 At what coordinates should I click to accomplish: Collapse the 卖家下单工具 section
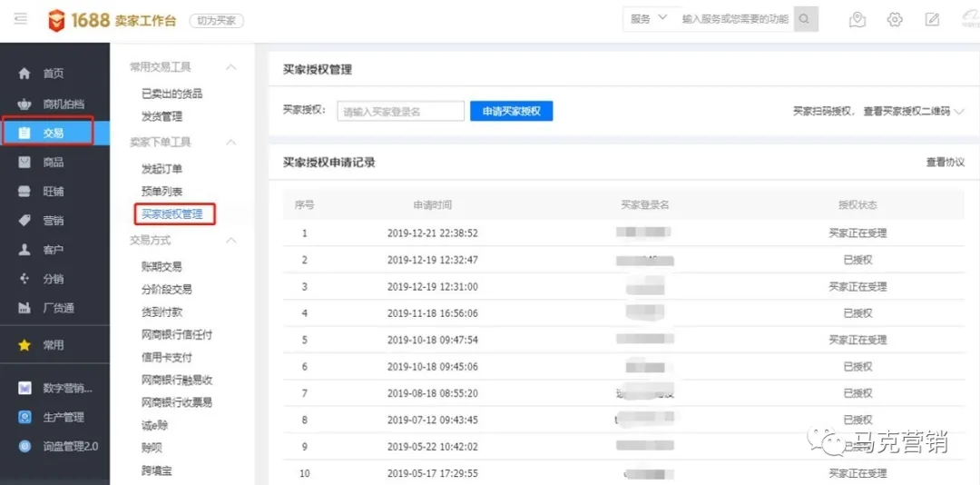(x=231, y=143)
